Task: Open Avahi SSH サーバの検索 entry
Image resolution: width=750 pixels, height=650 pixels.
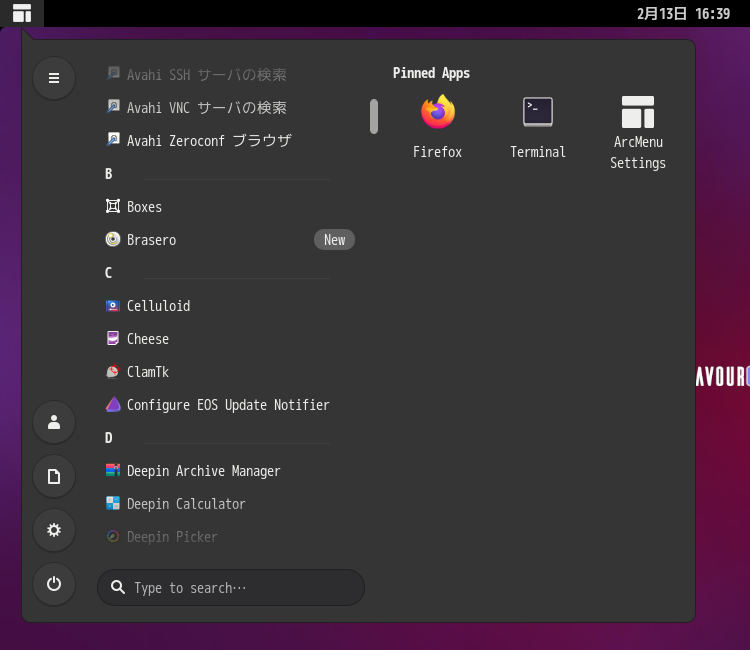Action: (230, 74)
